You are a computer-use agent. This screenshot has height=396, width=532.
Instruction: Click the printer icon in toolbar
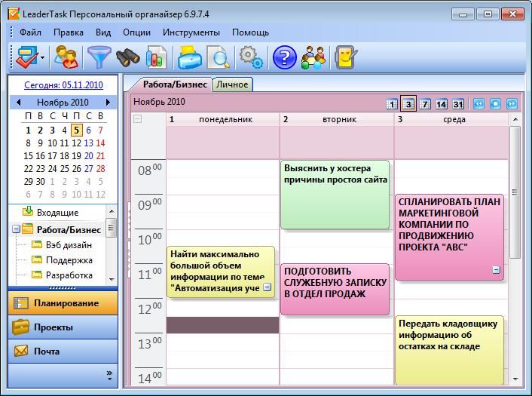pyautogui.click(x=189, y=57)
